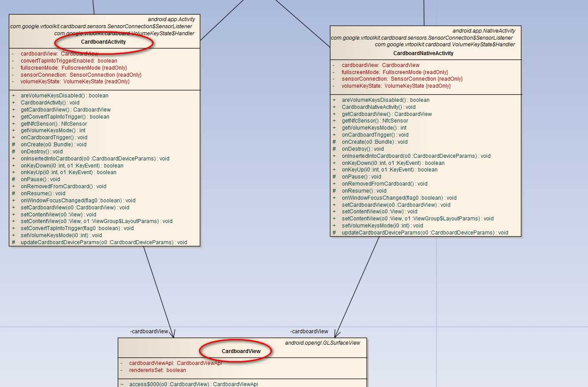
Task: Select cardboardViewApi attribute in CardboardView
Action: point(176,363)
